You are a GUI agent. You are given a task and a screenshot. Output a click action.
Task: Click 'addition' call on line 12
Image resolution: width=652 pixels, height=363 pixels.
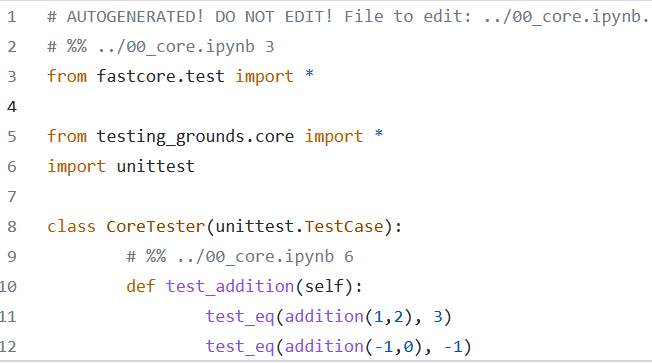coord(324,347)
